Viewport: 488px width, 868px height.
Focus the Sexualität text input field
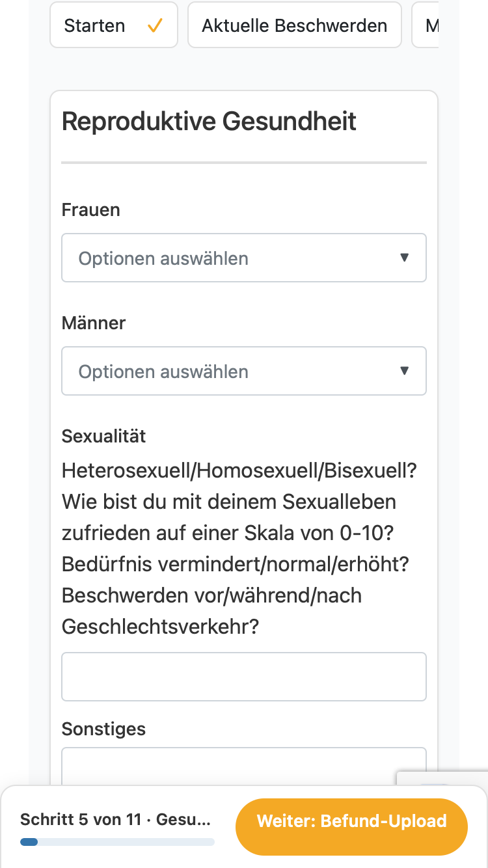(x=244, y=677)
